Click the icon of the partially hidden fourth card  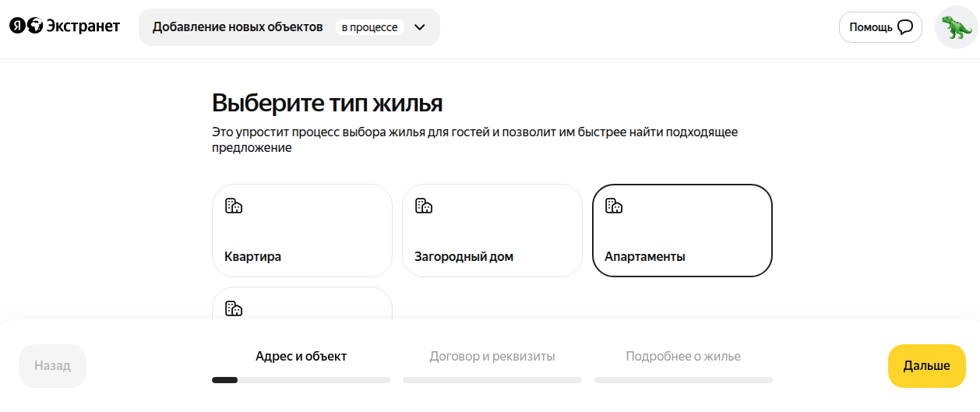pos(234,308)
